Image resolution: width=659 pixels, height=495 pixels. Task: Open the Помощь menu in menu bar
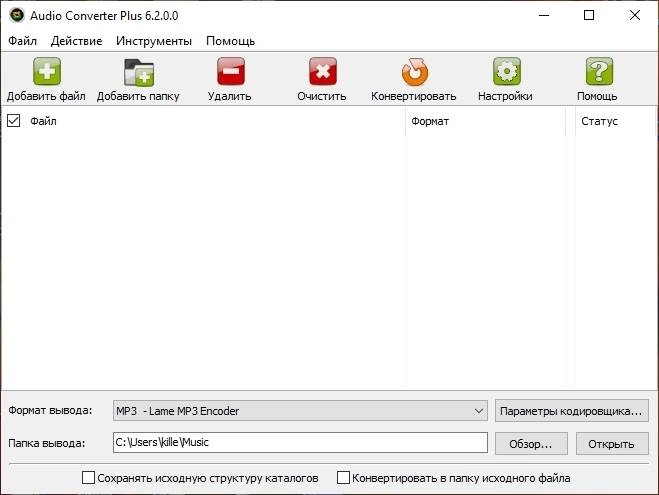point(230,41)
